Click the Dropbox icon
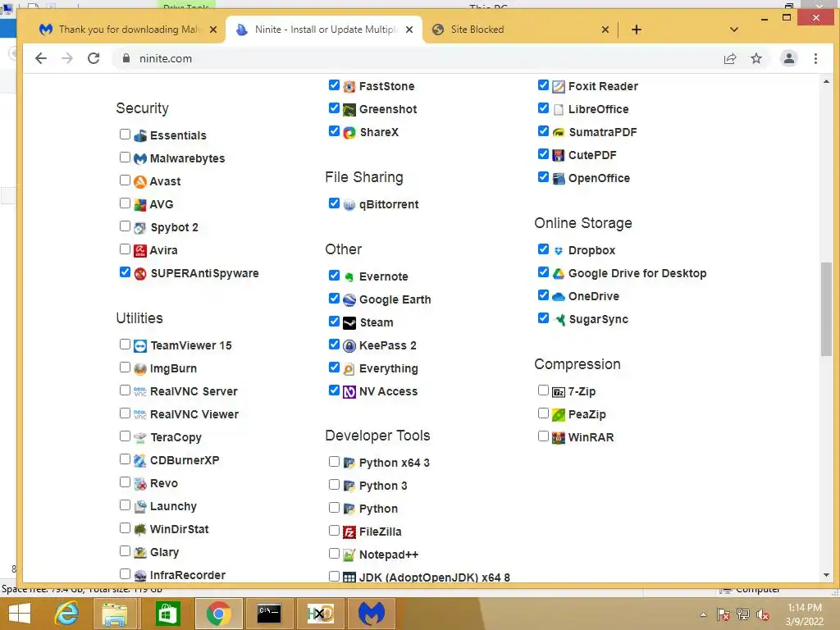Screen dimensions: 840x630 pos(558,251)
